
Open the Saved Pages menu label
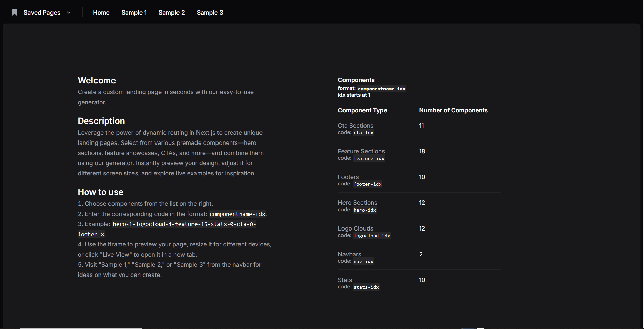(42, 13)
